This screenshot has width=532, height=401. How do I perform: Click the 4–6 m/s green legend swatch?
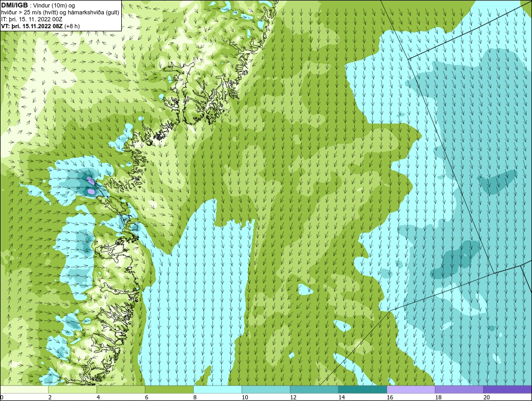[121, 389]
